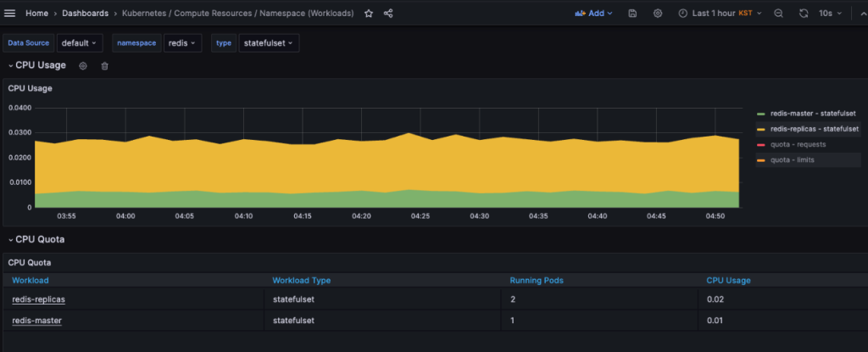The height and width of the screenshot is (352, 868).
Task: Open the redis-replicas workload link
Action: click(x=38, y=299)
